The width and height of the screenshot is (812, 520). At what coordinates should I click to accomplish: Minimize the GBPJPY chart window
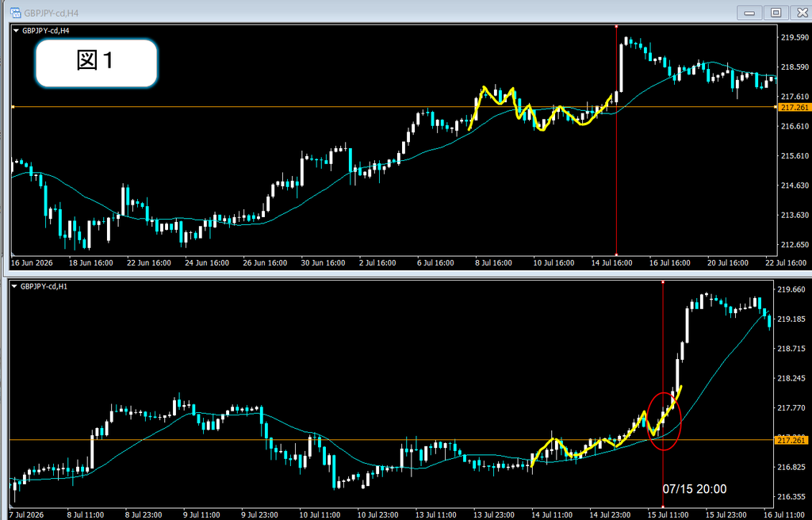(749, 13)
